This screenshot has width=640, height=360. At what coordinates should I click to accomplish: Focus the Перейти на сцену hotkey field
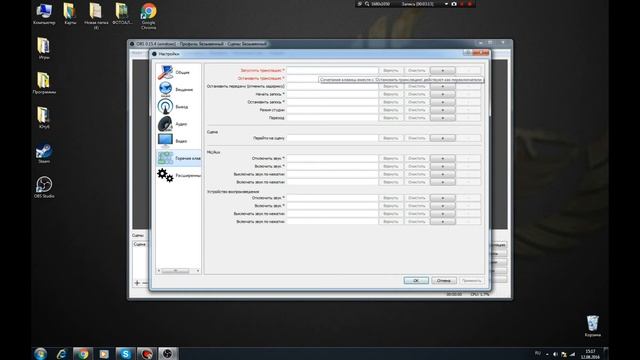click(332, 138)
